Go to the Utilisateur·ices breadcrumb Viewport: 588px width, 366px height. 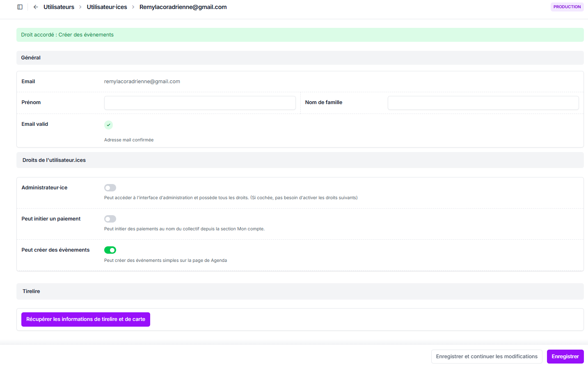[x=107, y=7]
